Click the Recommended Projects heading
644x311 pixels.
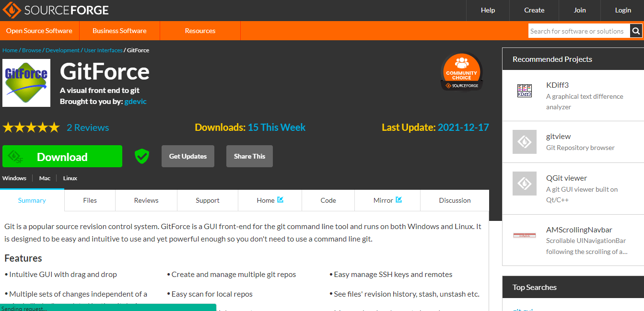tap(552, 59)
